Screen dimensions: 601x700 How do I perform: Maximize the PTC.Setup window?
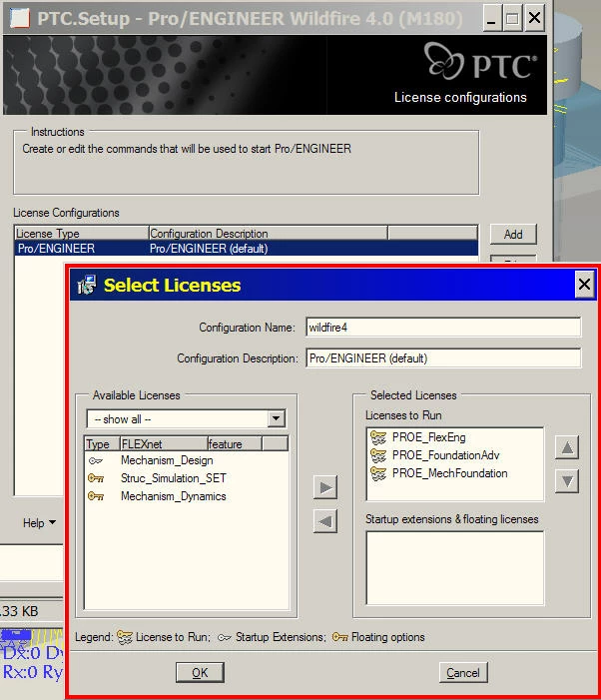513,19
